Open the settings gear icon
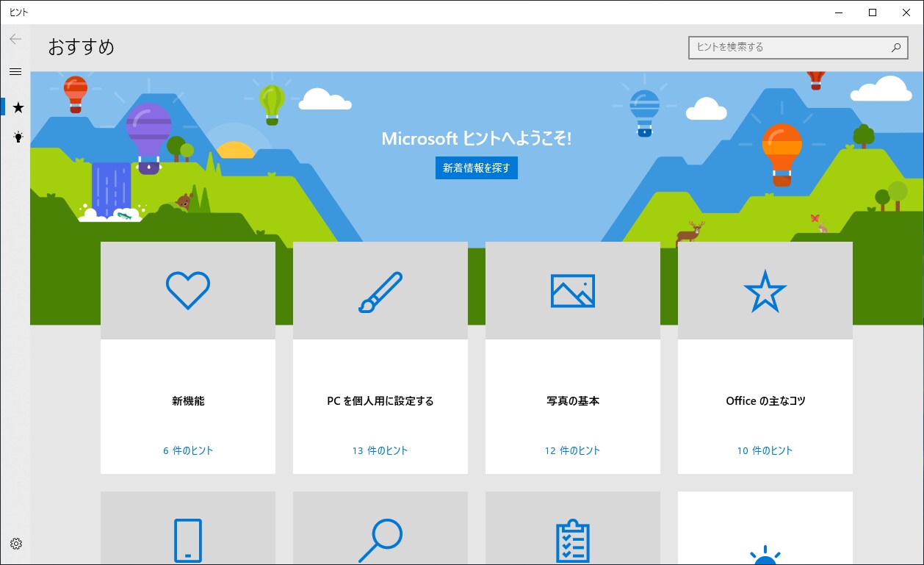This screenshot has width=924, height=565. (x=16, y=544)
